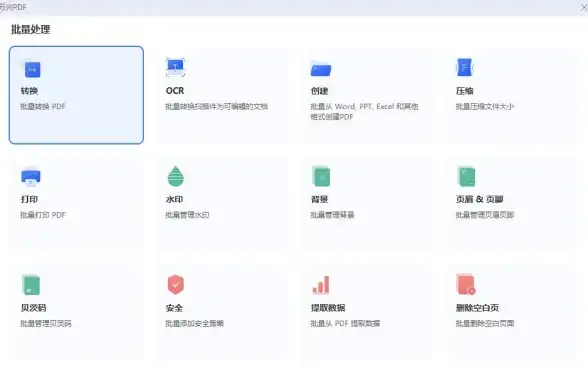Click the 贝茨码 green page icon
The image size is (588, 378).
pos(31,285)
